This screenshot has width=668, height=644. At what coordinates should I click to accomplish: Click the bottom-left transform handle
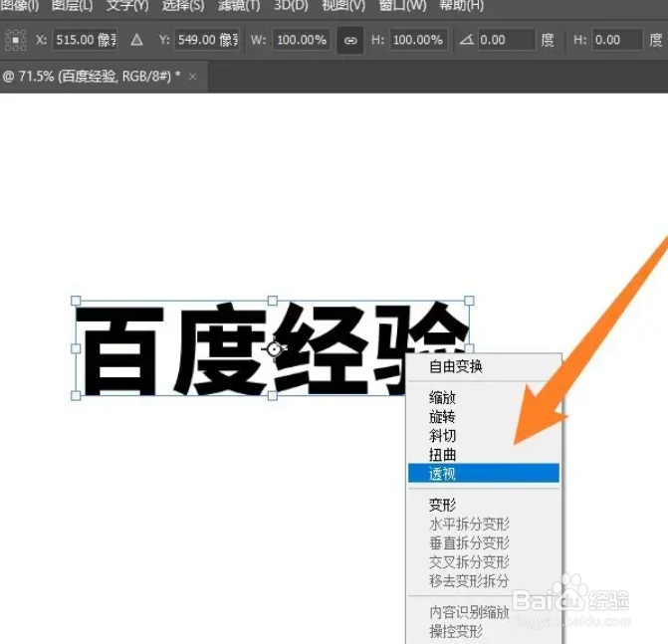tap(76, 396)
